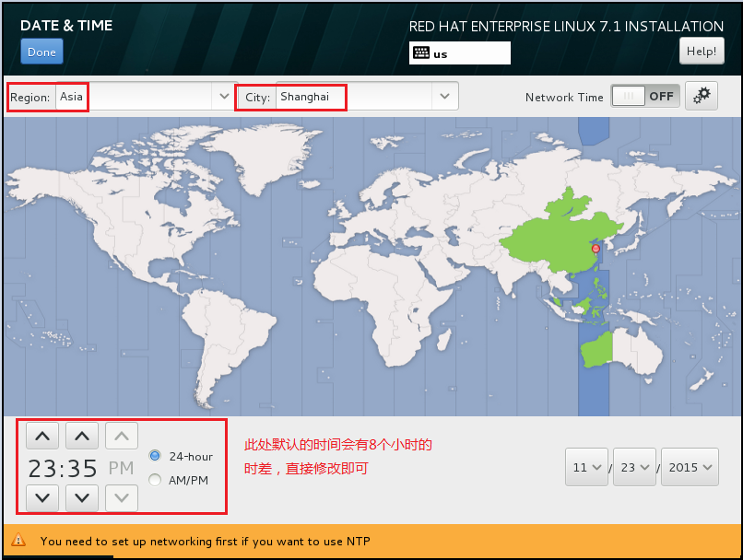
Task: Open the Help! button
Action: 702,51
